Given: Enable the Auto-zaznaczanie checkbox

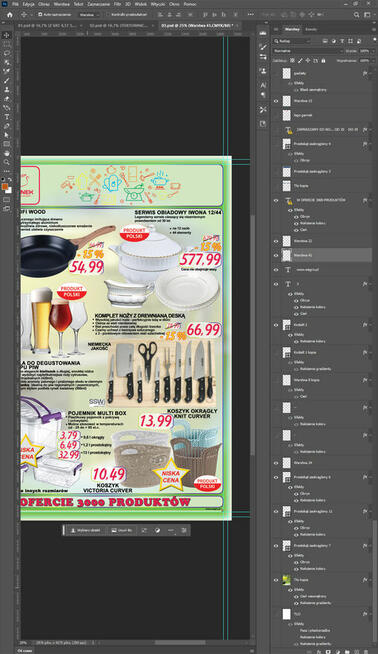Looking at the screenshot, I should point(40,15).
